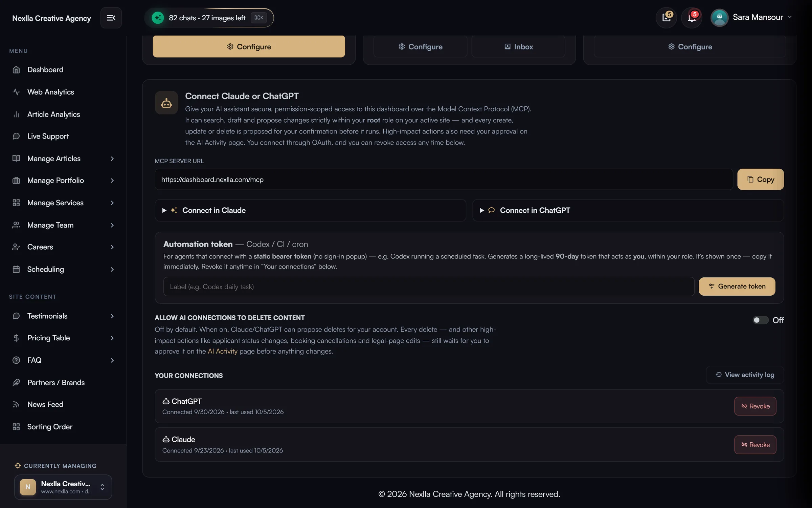Click the Web Analytics pulse icon

click(x=16, y=92)
